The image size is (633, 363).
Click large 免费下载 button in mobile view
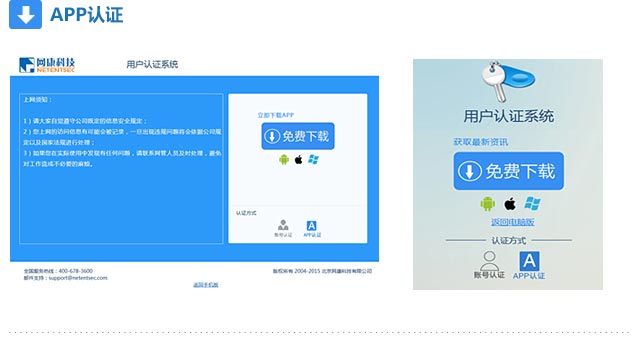click(509, 171)
